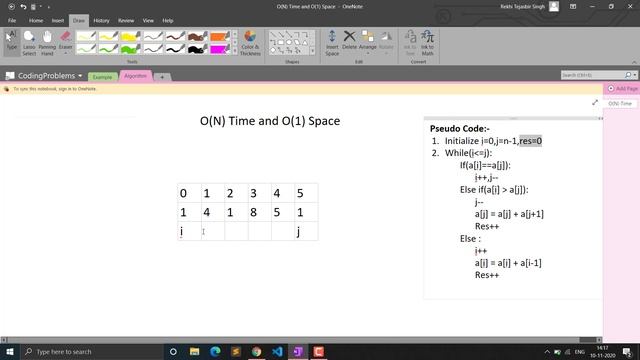This screenshot has width=640, height=360.
Task: Select the thick black marker pen
Action: point(198,49)
